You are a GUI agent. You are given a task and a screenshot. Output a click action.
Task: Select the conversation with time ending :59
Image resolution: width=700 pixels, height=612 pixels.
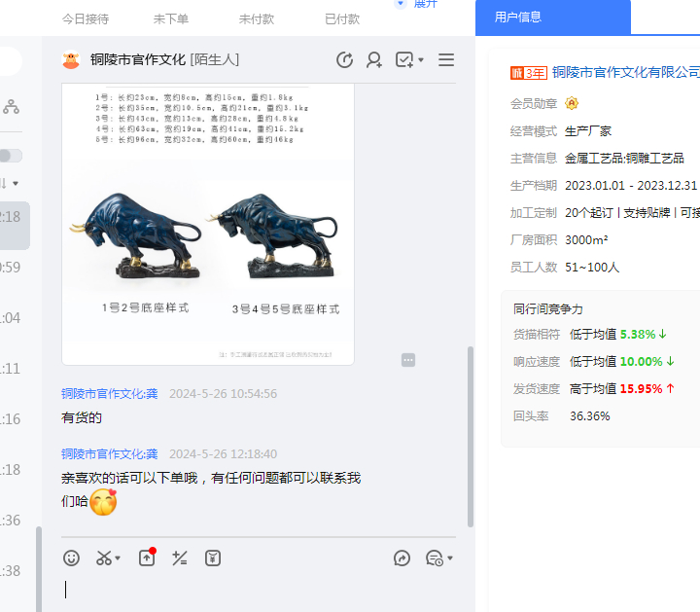15,268
